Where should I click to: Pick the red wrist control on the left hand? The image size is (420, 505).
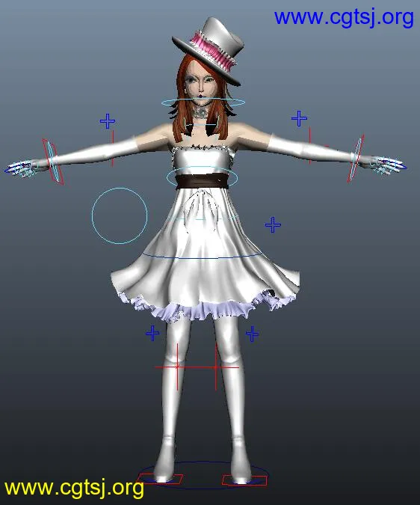coord(53,162)
